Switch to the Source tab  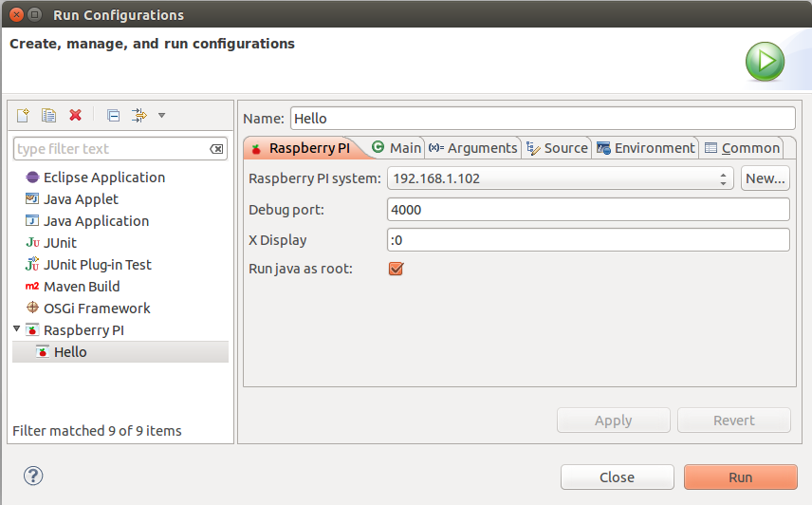tap(557, 148)
